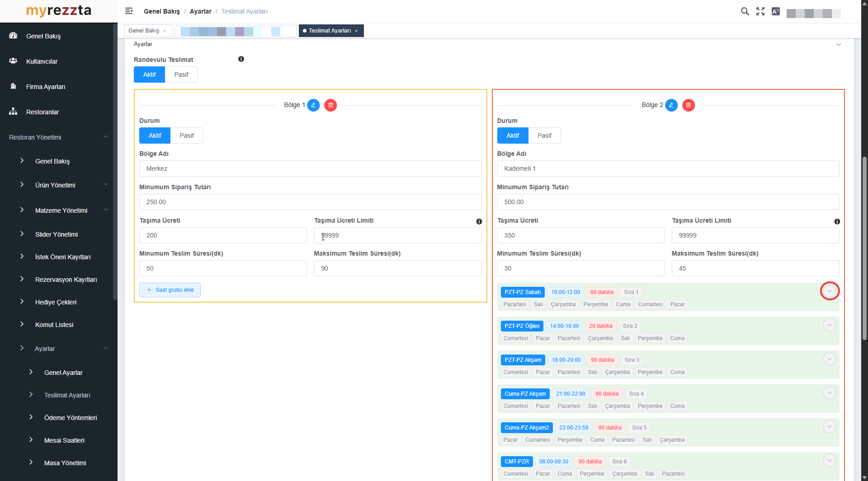Click the page vertical scrollbar thumb
Viewport: 868px width, 481px height.
(x=864, y=248)
